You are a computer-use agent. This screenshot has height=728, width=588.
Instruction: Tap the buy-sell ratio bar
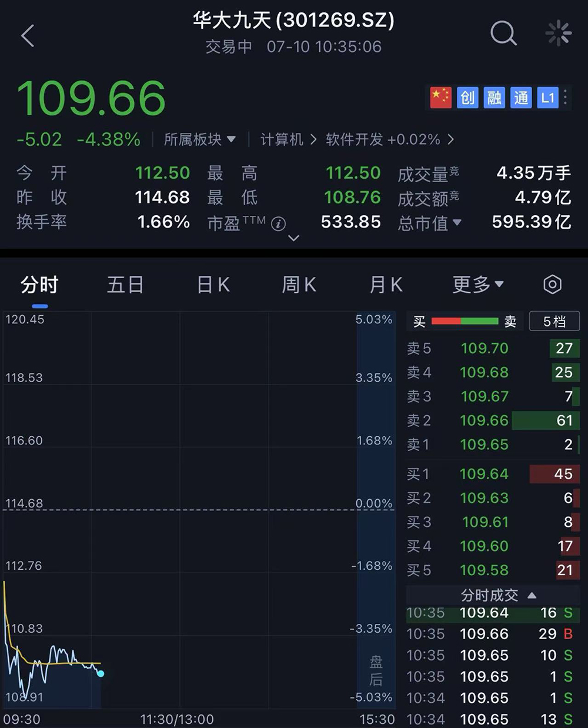pos(464,321)
